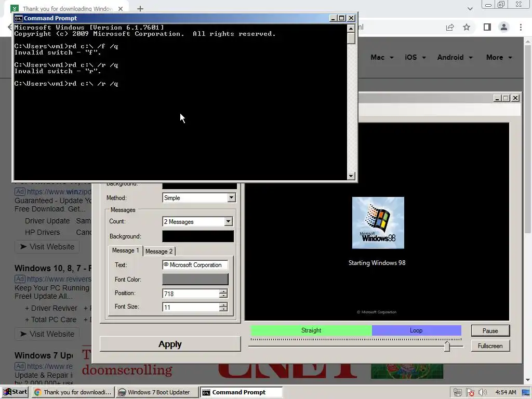This screenshot has width=532, height=399.
Task: Click Chrome share page icon
Action: coord(450,28)
